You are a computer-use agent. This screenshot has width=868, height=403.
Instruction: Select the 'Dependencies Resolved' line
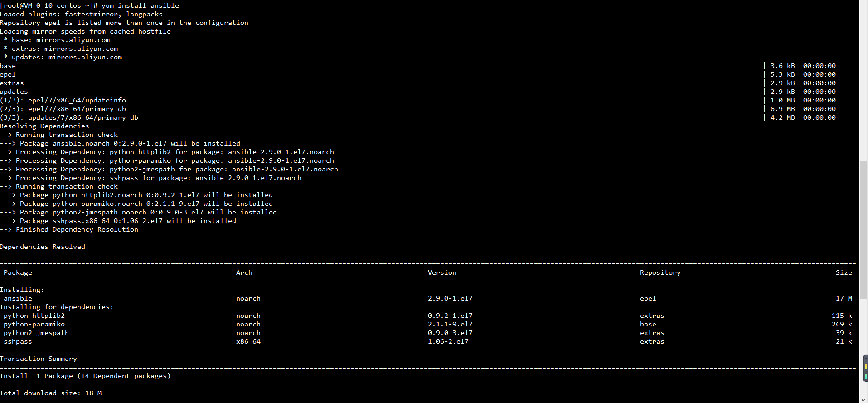[43, 247]
